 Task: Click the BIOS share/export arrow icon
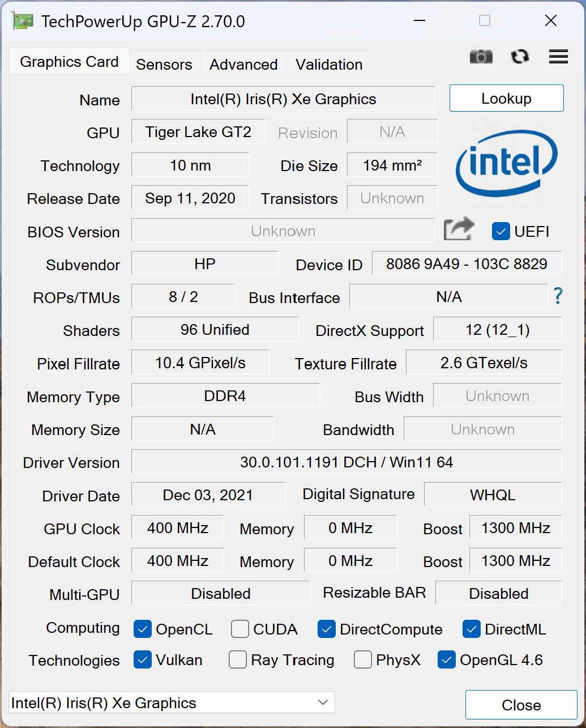[x=459, y=229]
